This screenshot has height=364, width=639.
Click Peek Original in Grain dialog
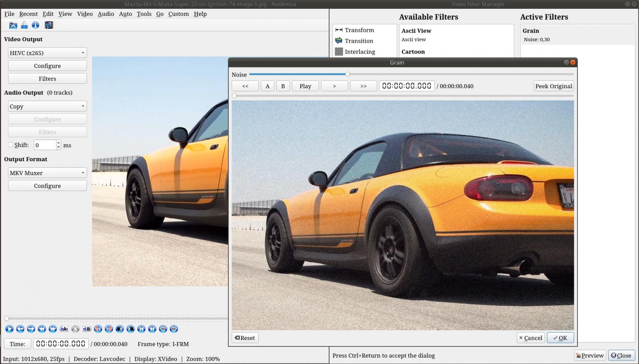click(x=554, y=86)
